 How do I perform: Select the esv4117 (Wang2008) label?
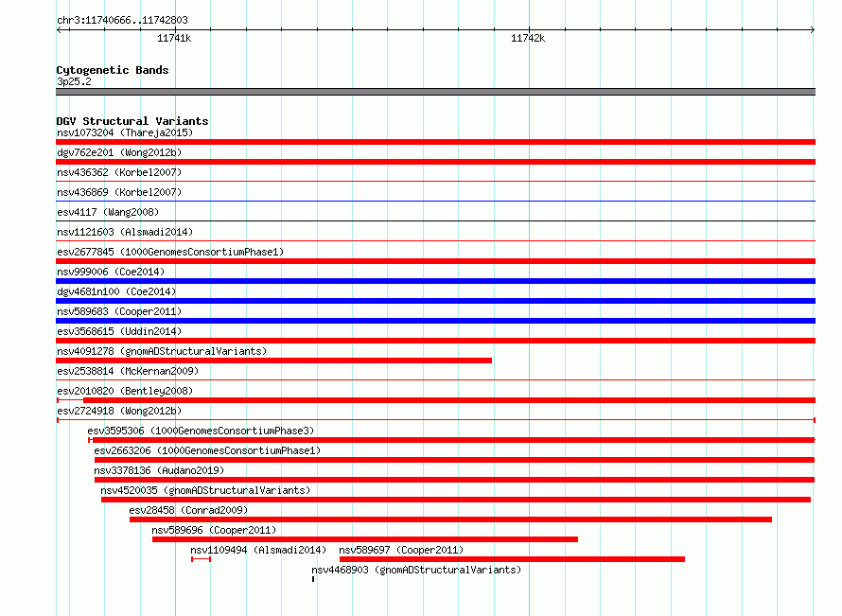(x=108, y=212)
